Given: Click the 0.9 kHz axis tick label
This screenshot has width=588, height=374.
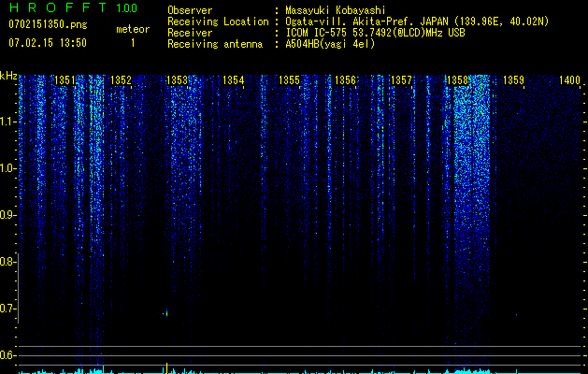Looking at the screenshot, I should coord(7,215).
